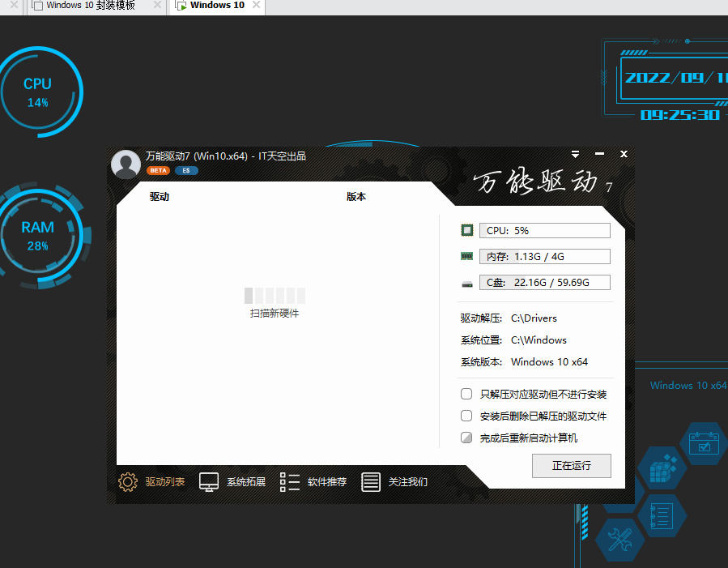Select the Windows 10 VMware tab
The image size is (728, 568).
coord(217,6)
